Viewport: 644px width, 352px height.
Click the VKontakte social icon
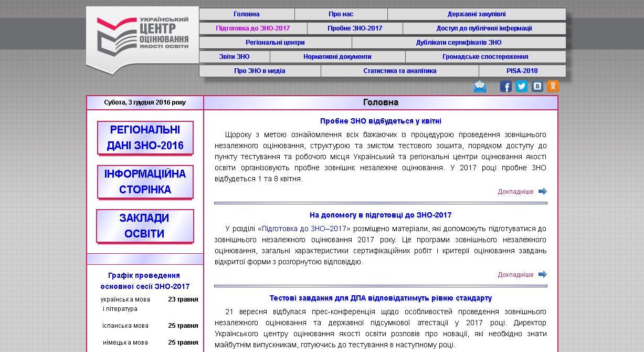(x=537, y=87)
